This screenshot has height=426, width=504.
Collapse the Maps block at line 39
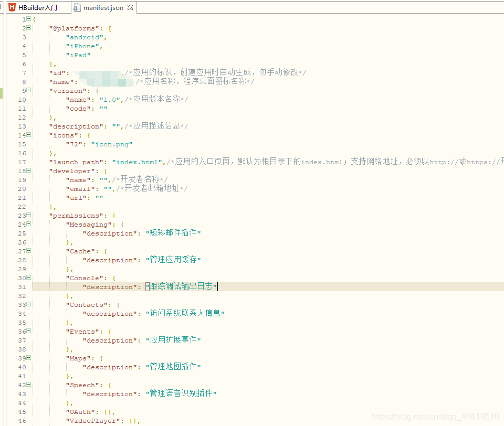coord(29,358)
